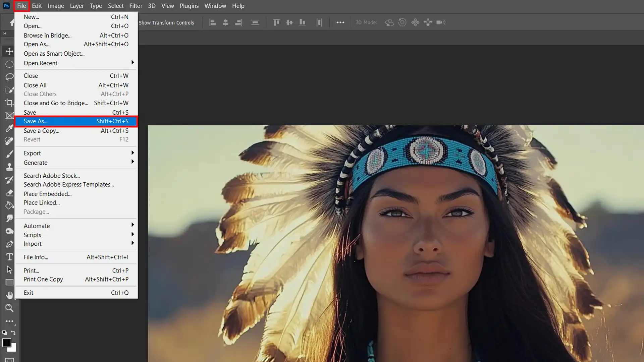
Task: Select the Move tool
Action: coord(9,51)
